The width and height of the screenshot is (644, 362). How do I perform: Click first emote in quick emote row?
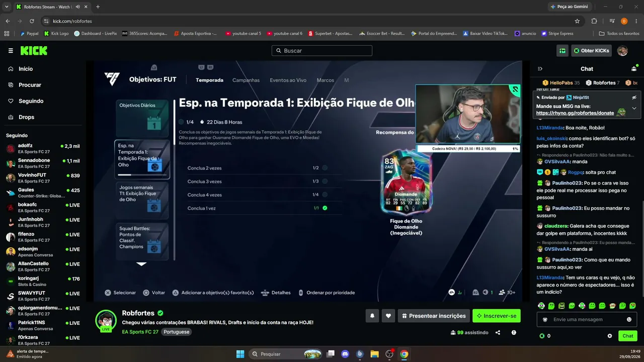[x=541, y=306]
